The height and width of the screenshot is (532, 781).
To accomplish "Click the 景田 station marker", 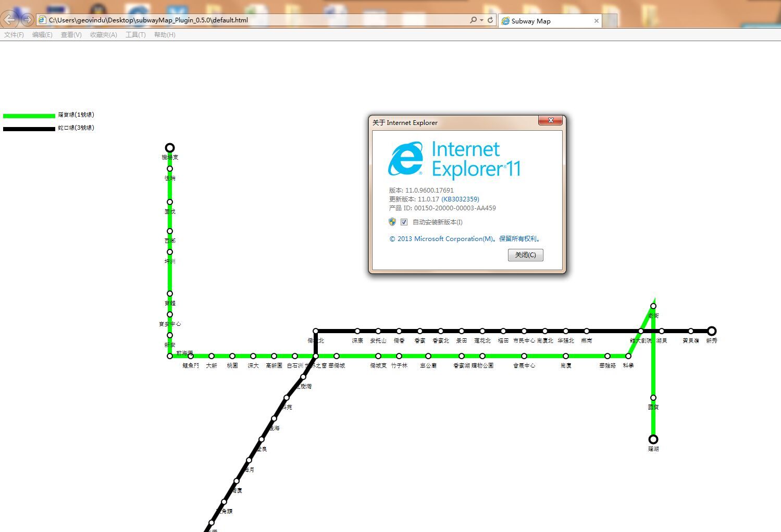I will (x=462, y=331).
